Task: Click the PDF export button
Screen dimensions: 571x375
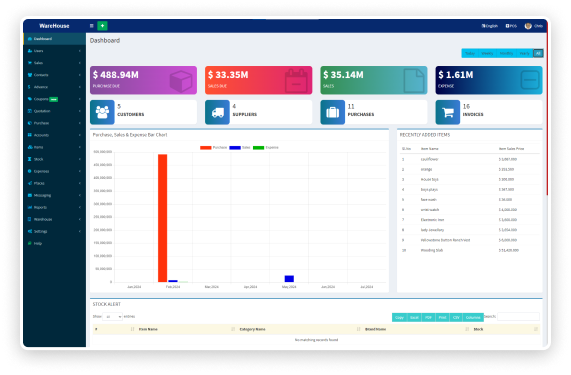Action: click(x=428, y=317)
